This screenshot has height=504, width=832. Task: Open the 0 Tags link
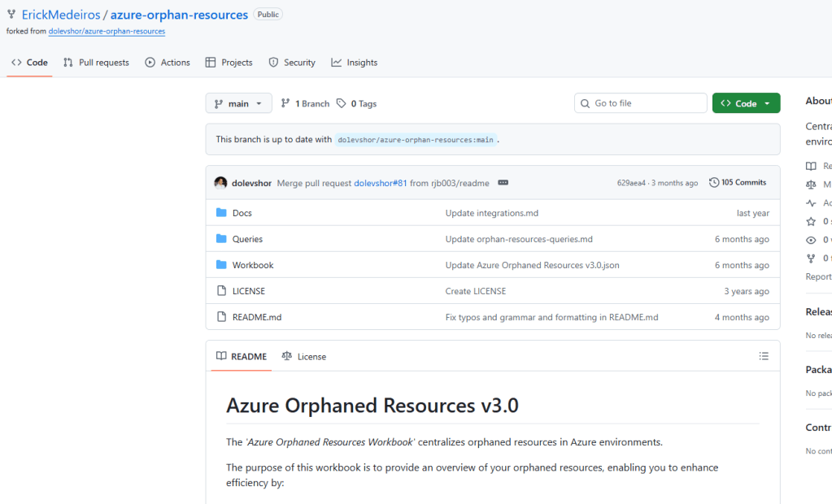tap(356, 103)
